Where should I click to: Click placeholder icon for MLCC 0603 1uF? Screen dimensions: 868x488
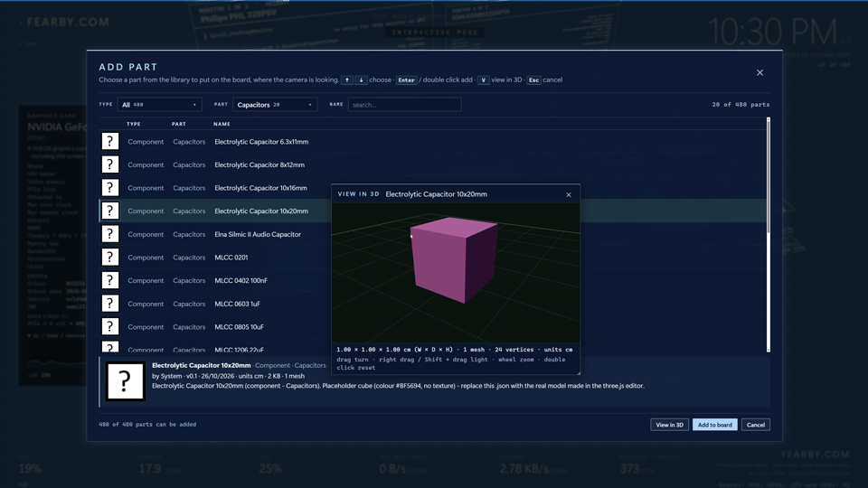(110, 304)
